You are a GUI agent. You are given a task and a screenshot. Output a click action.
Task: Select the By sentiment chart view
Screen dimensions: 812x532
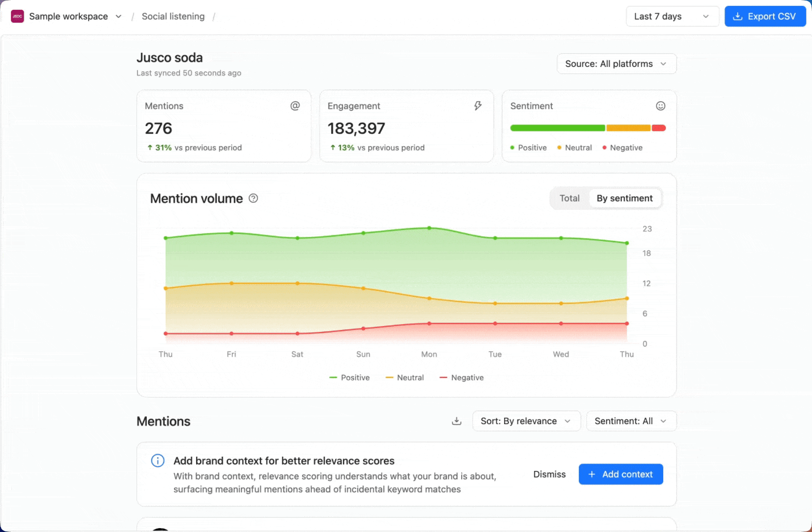[625, 199]
